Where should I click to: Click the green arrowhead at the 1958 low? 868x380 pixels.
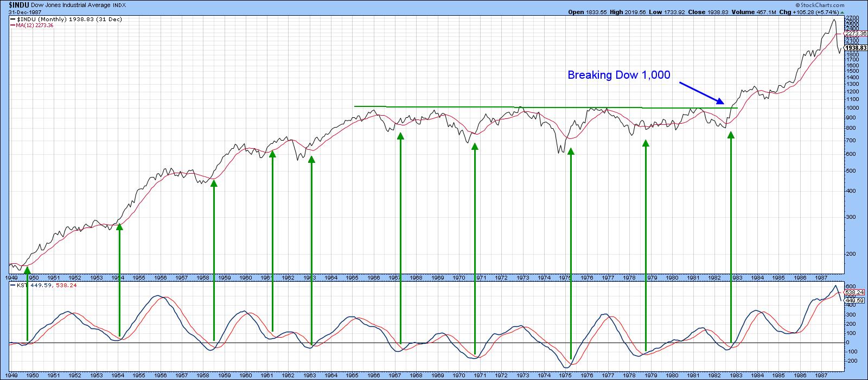pyautogui.click(x=214, y=183)
